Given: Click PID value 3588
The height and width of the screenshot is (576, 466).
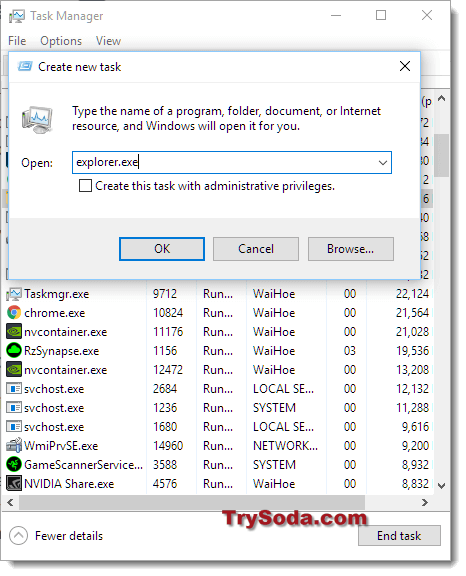Looking at the screenshot, I should pos(165,465).
